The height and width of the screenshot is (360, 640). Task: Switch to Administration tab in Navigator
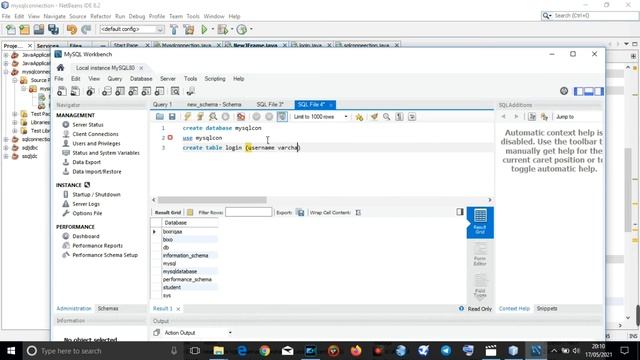[74, 309]
